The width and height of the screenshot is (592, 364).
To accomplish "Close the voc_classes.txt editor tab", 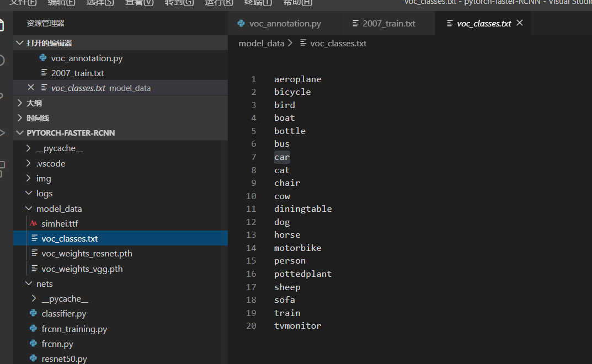I will click(x=520, y=23).
